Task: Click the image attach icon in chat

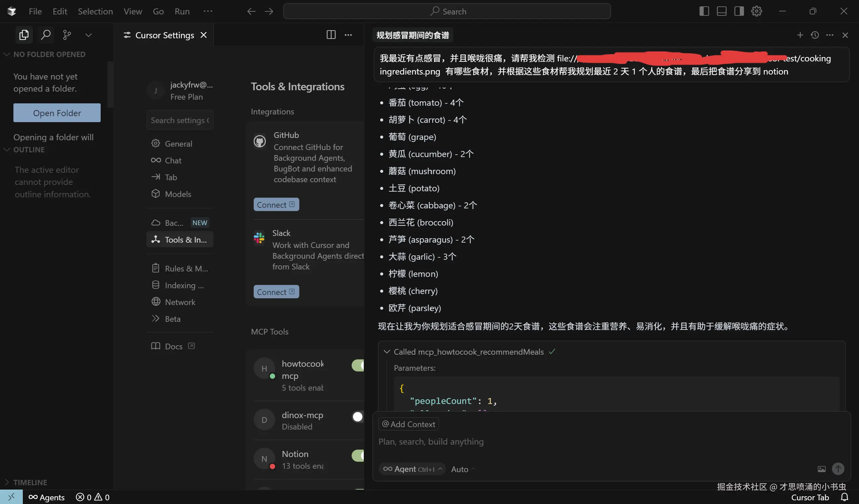Action: coord(821,469)
